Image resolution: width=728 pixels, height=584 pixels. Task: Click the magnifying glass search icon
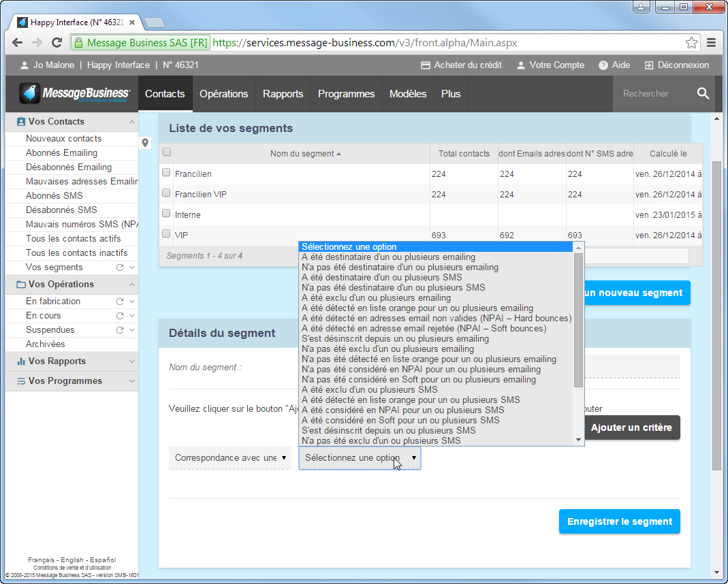coord(703,94)
